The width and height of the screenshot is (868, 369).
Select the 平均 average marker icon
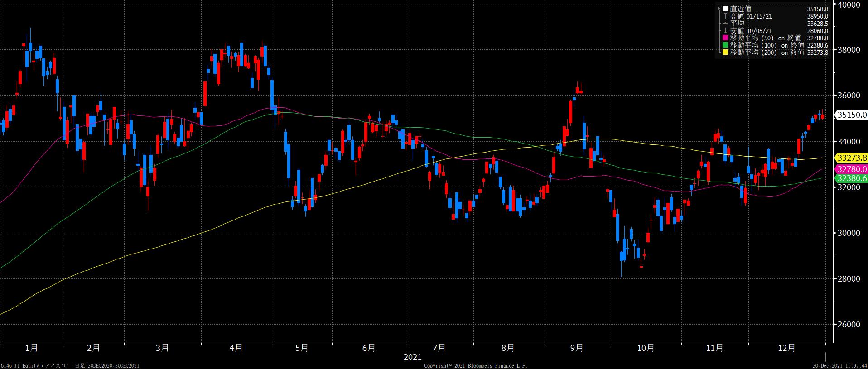[725, 24]
